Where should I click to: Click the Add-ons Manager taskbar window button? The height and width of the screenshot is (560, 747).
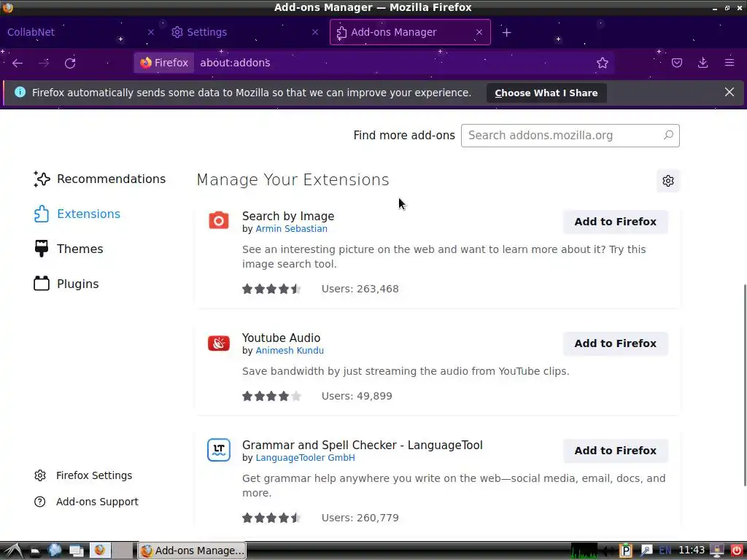pyautogui.click(x=192, y=551)
